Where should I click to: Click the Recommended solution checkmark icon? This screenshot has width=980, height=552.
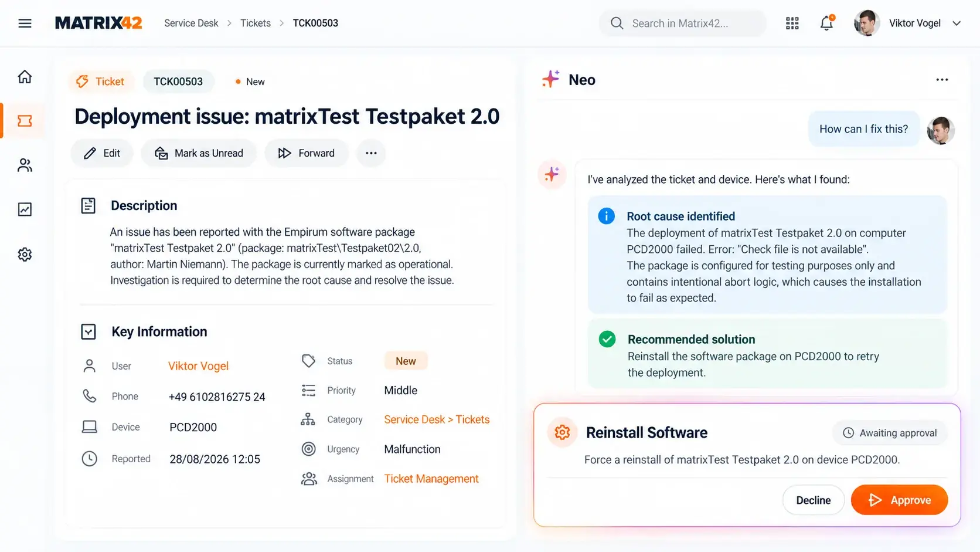[607, 339]
